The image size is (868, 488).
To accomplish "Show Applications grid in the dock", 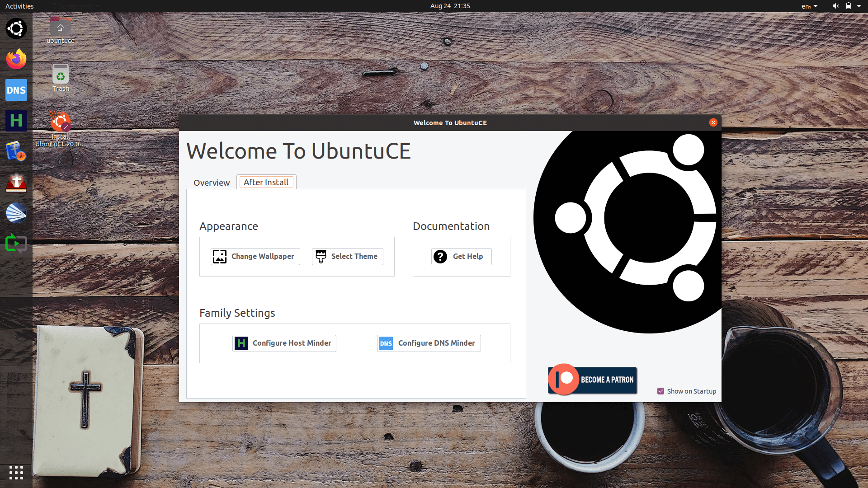I will [x=16, y=473].
